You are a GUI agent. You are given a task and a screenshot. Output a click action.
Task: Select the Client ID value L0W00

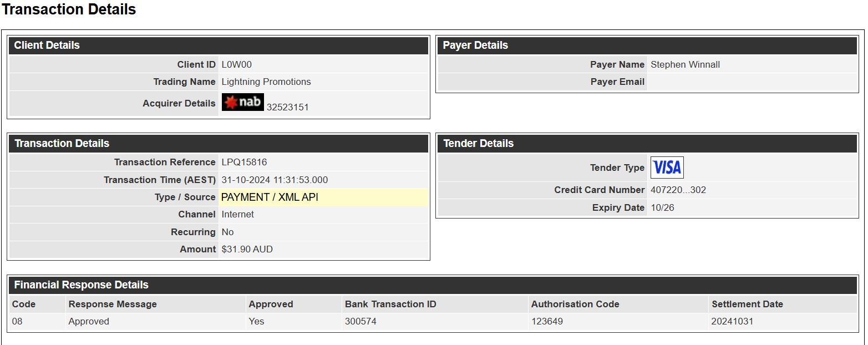click(237, 64)
